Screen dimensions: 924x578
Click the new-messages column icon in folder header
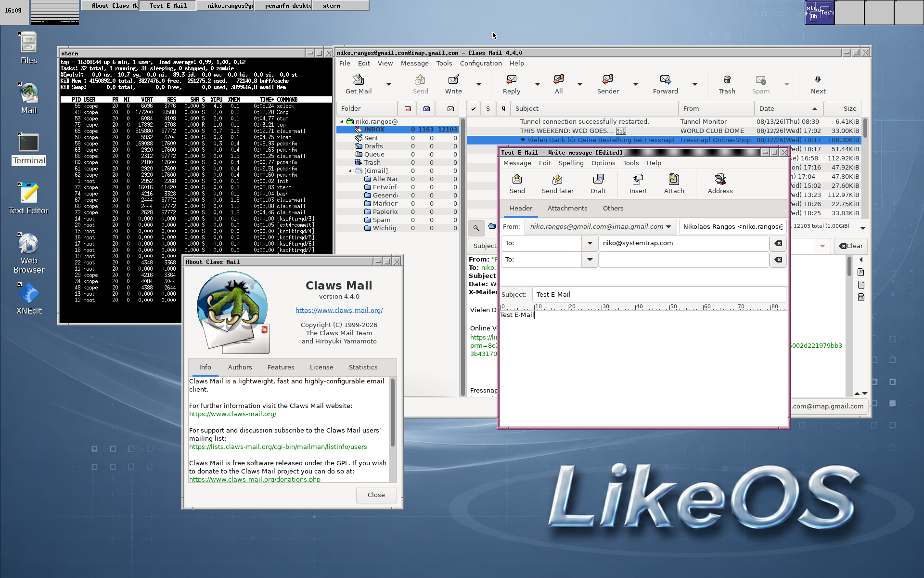[x=408, y=109]
